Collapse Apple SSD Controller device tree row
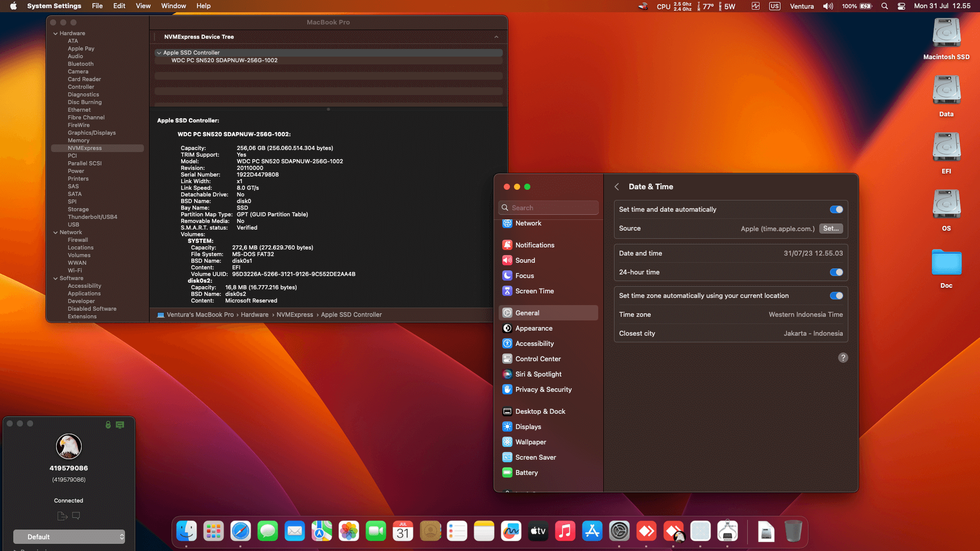Screen dimensions: 980x551 [x=159, y=53]
